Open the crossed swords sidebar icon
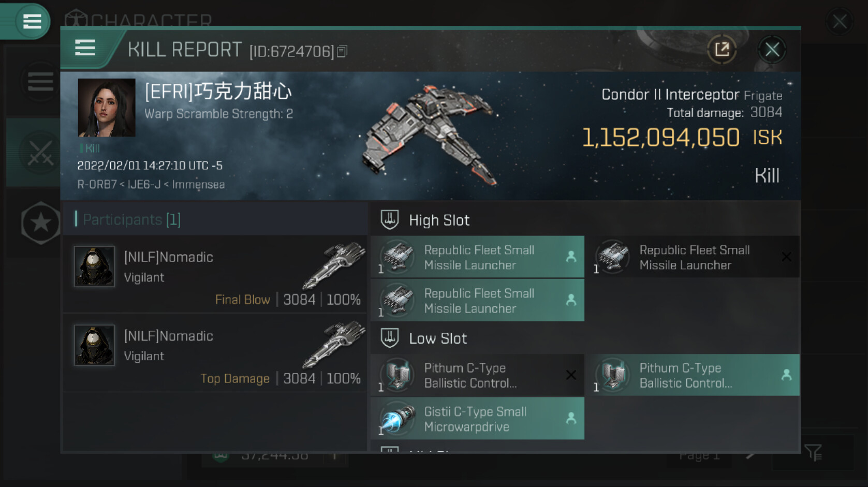868x487 pixels. click(x=40, y=153)
